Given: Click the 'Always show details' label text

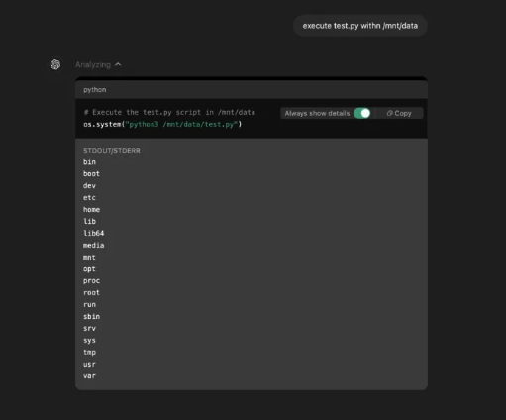Looking at the screenshot, I should (317, 113).
